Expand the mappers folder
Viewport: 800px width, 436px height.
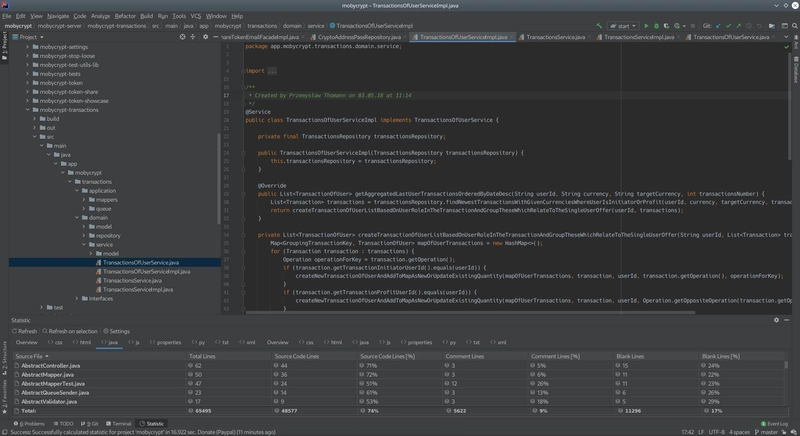[x=84, y=199]
